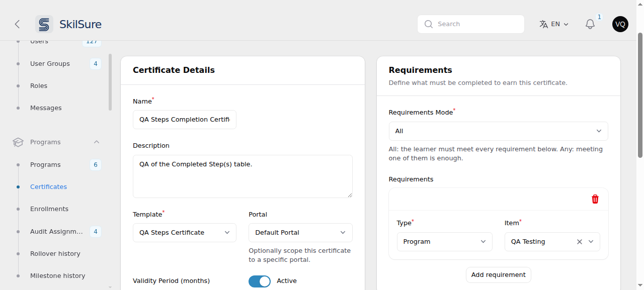This screenshot has width=644, height=290.
Task: Open Certificates in sidebar
Action: click(x=48, y=187)
